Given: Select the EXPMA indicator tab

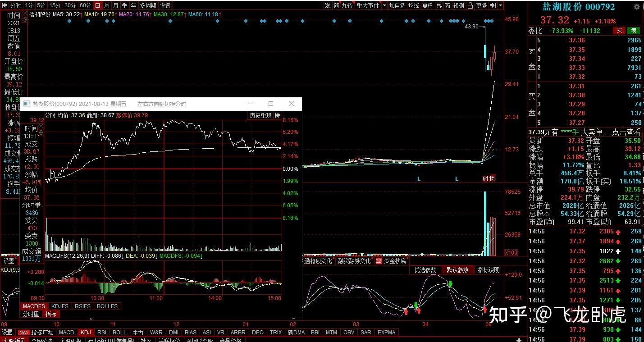Looking at the screenshot, I should pyautogui.click(x=387, y=333).
